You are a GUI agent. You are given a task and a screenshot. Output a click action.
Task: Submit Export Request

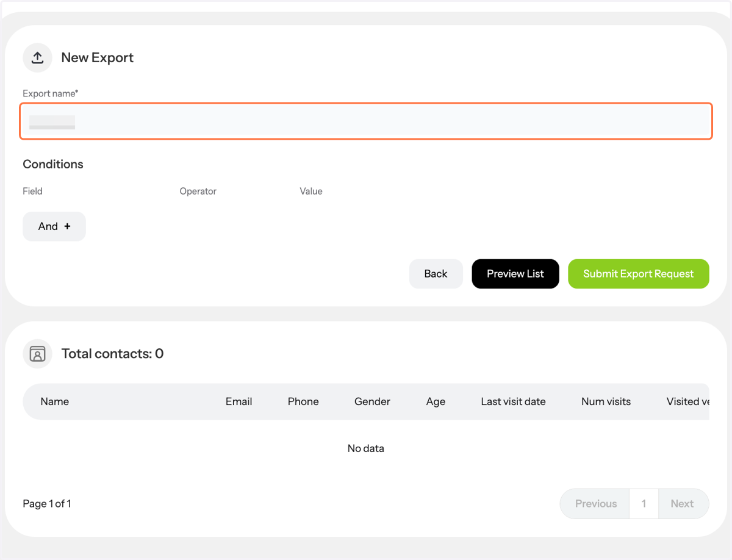coord(639,274)
